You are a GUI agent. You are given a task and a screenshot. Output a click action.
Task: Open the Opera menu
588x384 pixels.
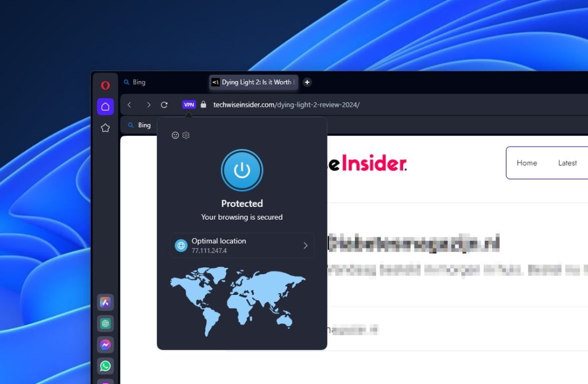click(x=105, y=85)
